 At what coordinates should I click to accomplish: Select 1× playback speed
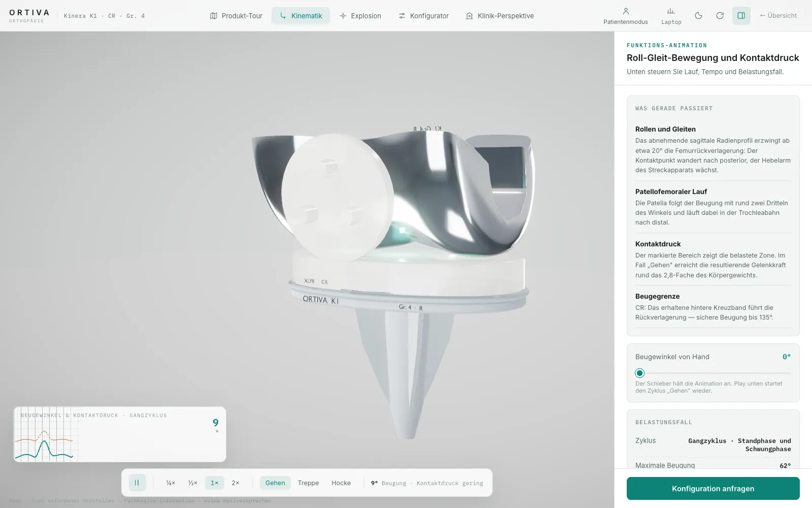pyautogui.click(x=215, y=483)
